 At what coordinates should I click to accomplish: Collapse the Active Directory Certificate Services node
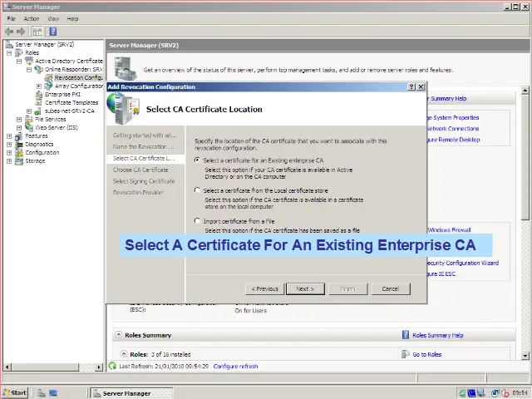coord(19,61)
